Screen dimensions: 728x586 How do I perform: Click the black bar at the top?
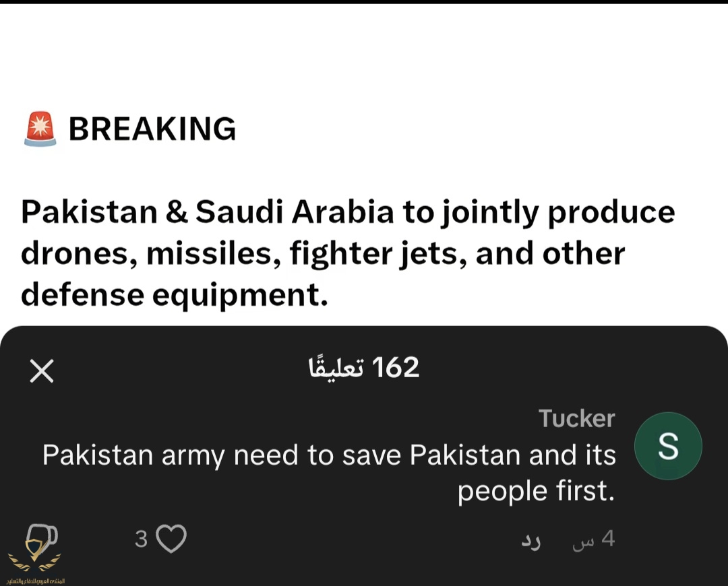364,2
